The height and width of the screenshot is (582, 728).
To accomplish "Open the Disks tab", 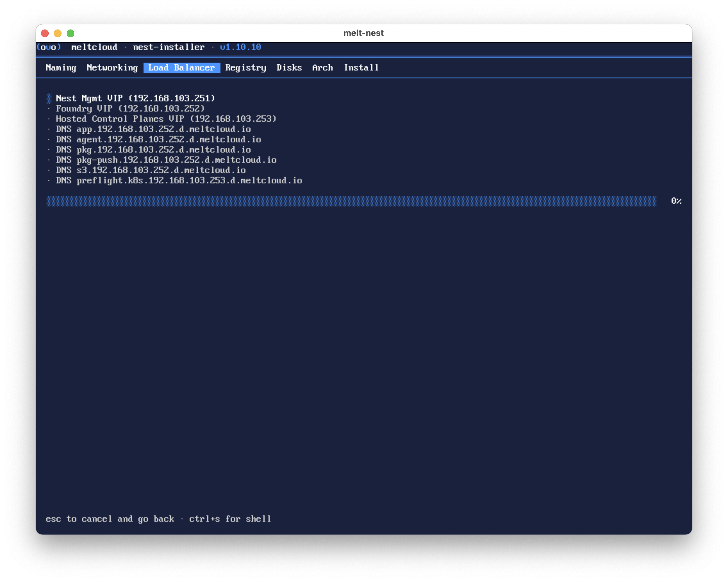I will [289, 68].
